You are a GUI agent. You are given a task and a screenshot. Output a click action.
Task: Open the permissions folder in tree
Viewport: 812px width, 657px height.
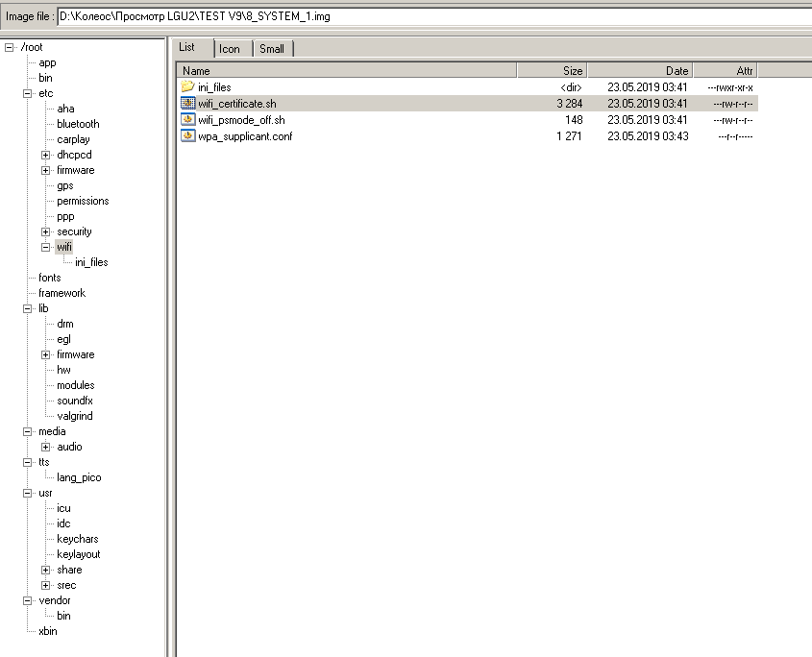83,201
